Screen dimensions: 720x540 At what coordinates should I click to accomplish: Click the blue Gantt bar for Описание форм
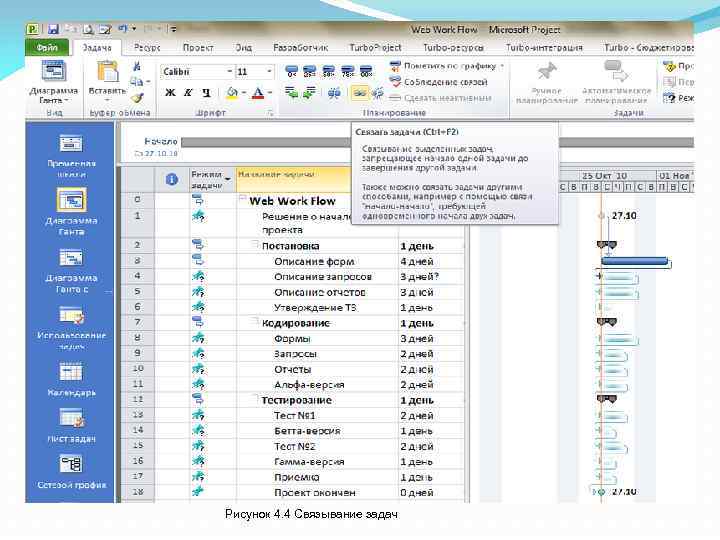[634, 261]
